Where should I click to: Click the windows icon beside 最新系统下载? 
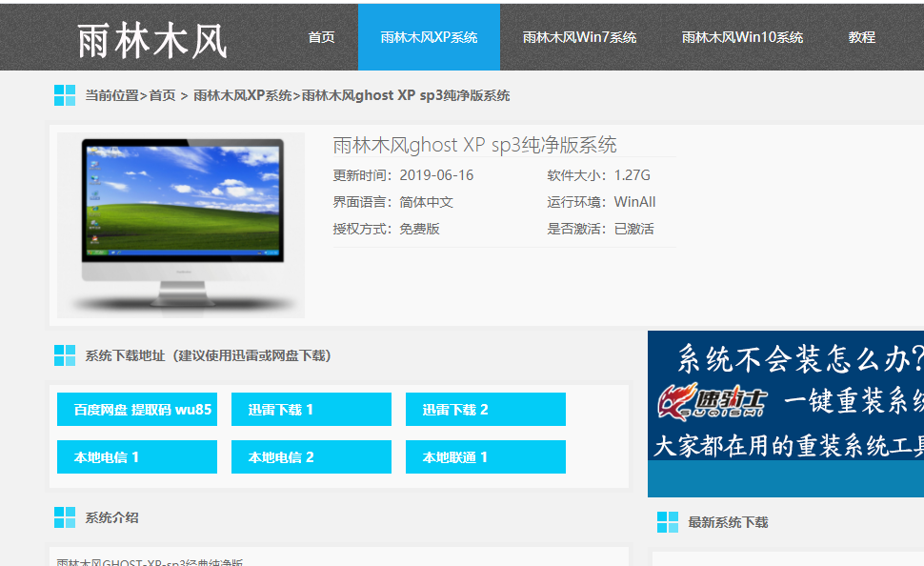click(668, 522)
